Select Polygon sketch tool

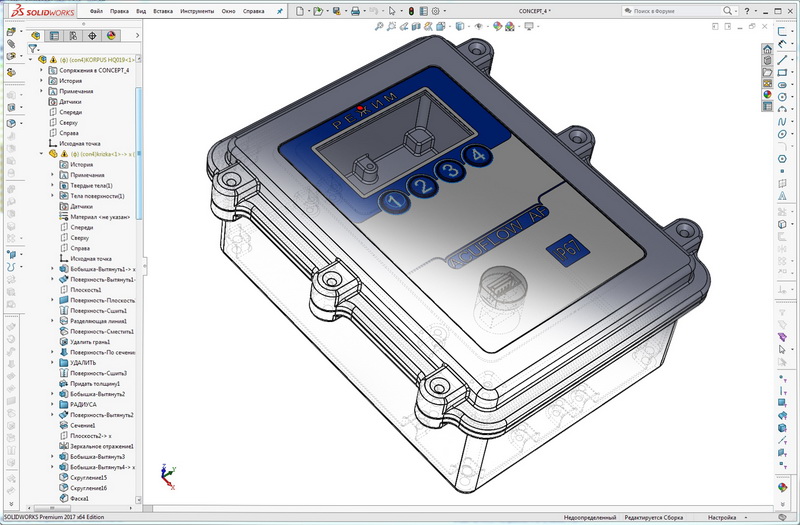tap(782, 159)
